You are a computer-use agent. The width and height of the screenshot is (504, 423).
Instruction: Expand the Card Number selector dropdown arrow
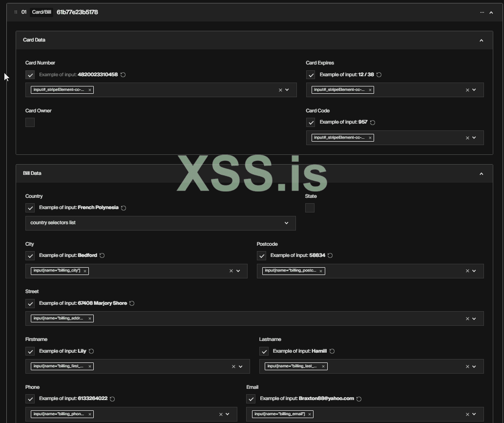(x=287, y=90)
